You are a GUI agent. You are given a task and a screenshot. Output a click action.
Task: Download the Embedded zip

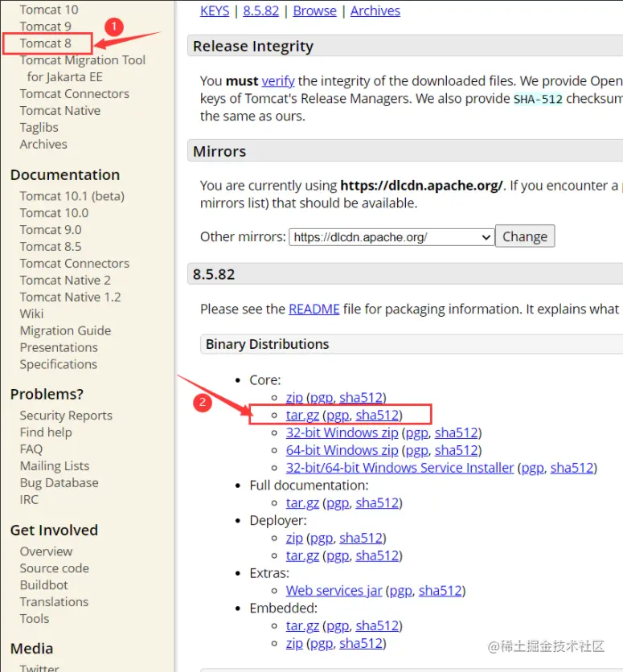(294, 644)
